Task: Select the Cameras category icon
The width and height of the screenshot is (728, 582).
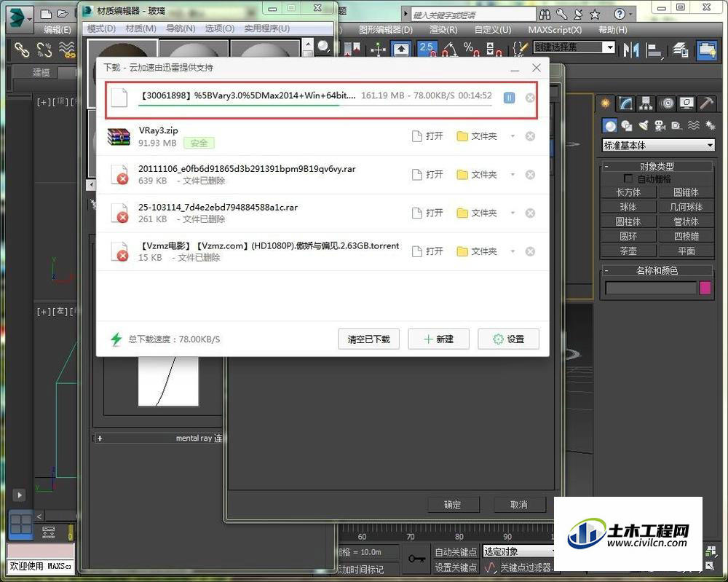Action: pyautogui.click(x=660, y=125)
